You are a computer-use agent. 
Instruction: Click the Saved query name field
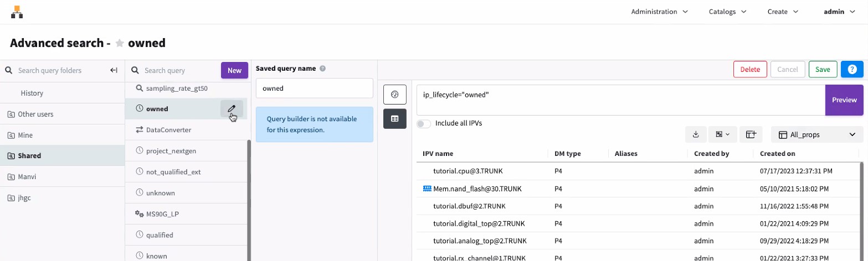pyautogui.click(x=314, y=88)
